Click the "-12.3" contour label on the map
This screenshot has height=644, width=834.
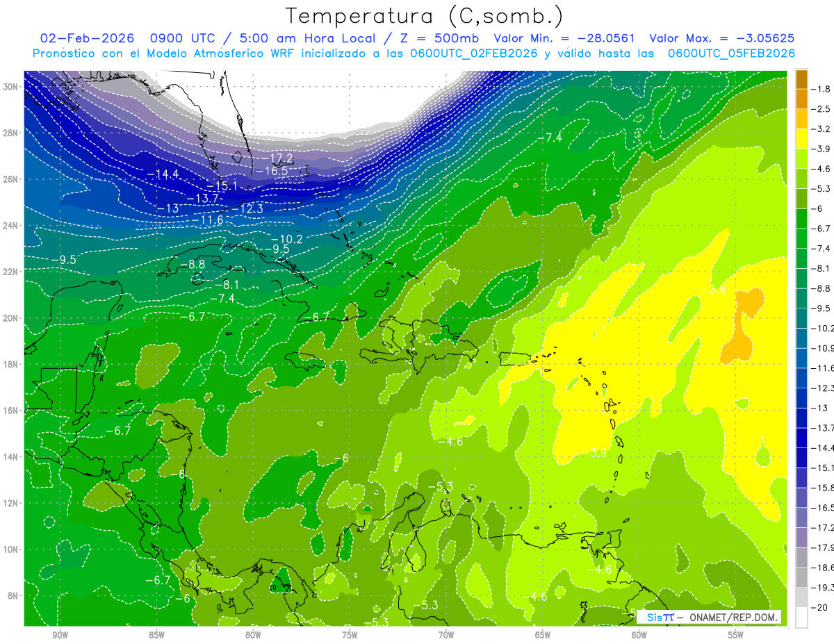[247, 208]
